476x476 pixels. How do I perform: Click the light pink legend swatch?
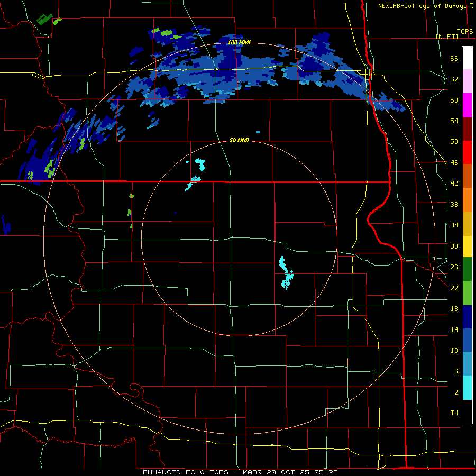(x=467, y=81)
